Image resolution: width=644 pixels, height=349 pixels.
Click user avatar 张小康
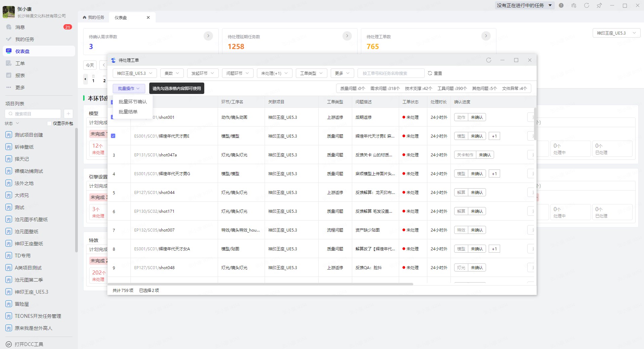coord(9,12)
